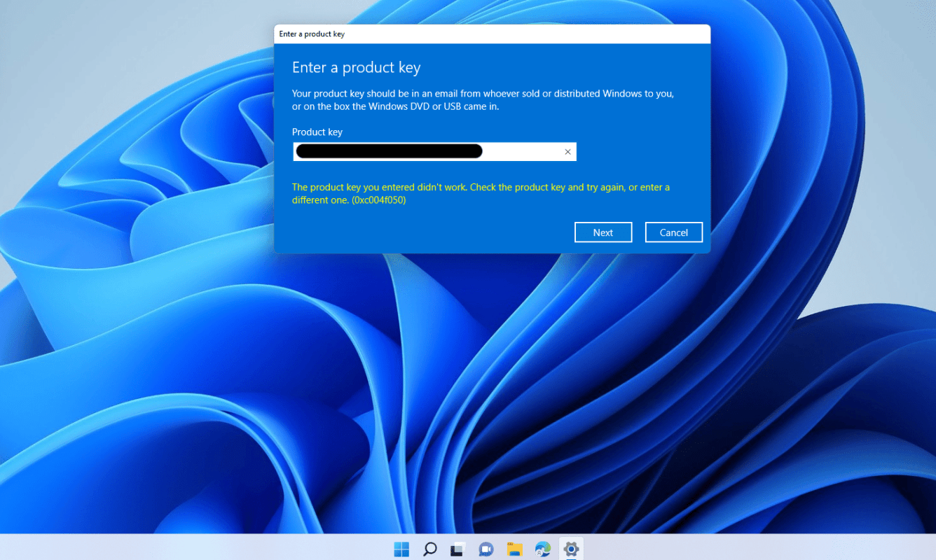Image resolution: width=936 pixels, height=560 pixels.
Task: Open Task View on the taskbar
Action: tap(458, 549)
